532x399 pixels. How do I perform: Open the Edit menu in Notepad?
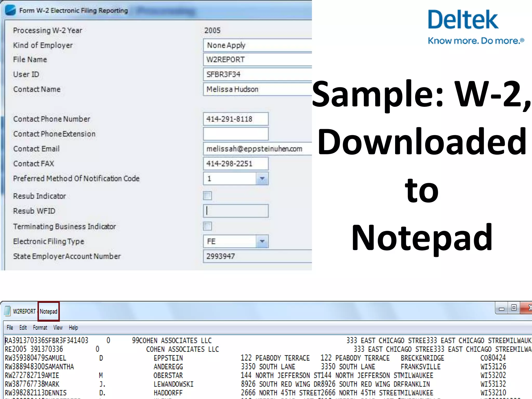coord(23,328)
